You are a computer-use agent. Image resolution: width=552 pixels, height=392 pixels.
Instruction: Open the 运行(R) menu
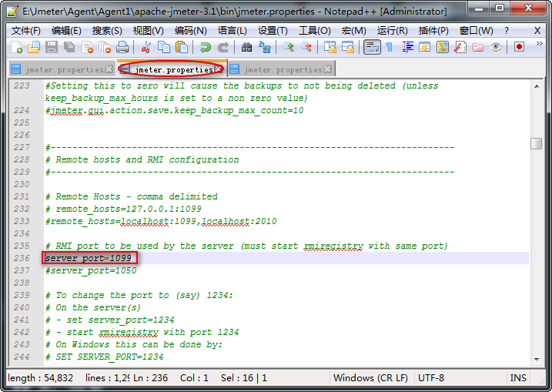pos(392,31)
